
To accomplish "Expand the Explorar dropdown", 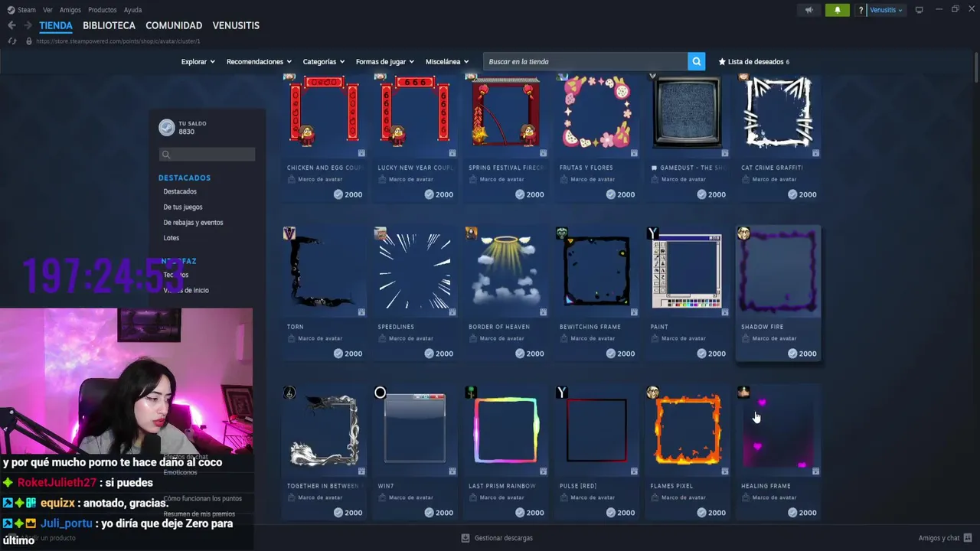I will (198, 61).
